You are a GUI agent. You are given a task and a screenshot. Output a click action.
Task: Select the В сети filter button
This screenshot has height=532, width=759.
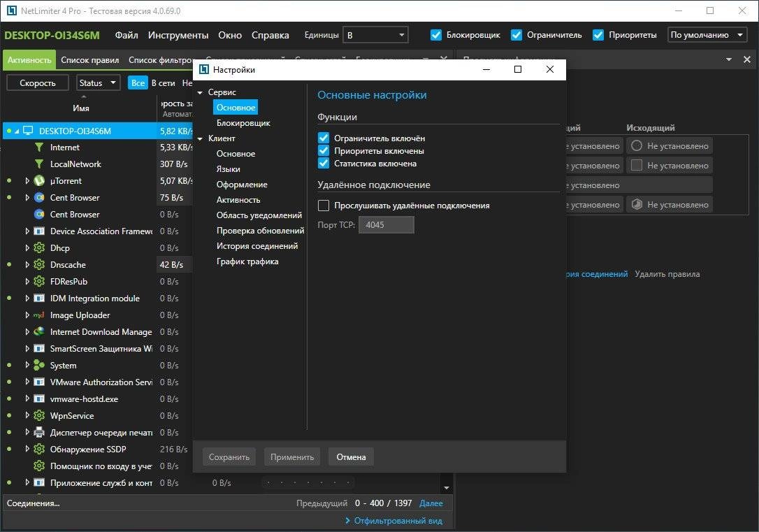(x=163, y=82)
